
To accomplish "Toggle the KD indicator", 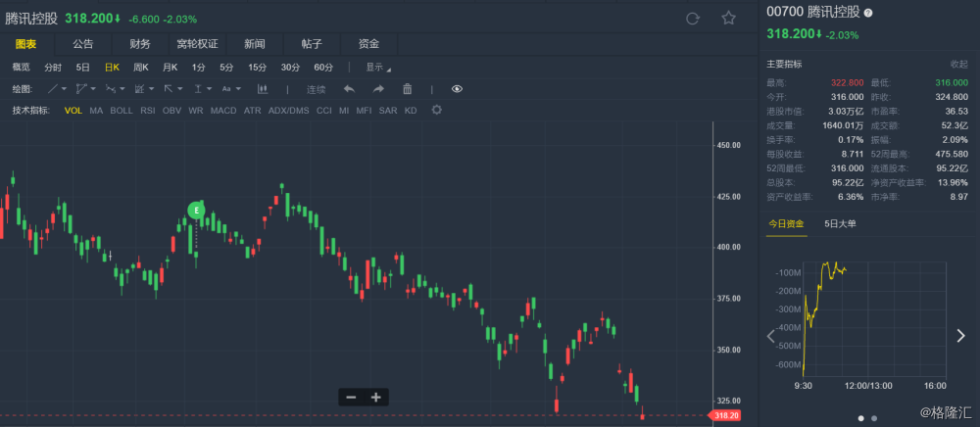I will pyautogui.click(x=411, y=111).
